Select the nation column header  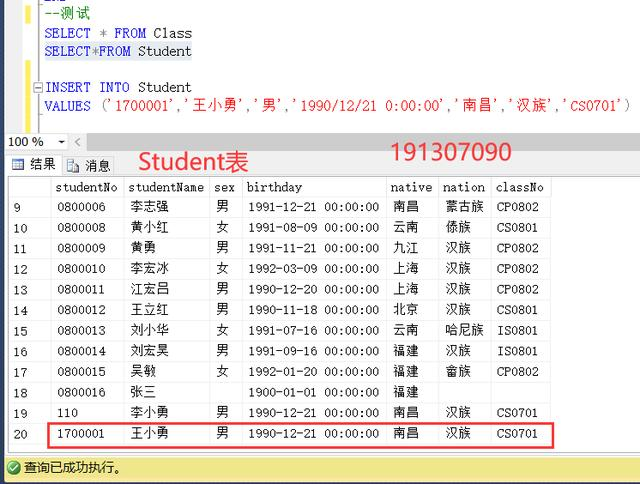click(464, 187)
